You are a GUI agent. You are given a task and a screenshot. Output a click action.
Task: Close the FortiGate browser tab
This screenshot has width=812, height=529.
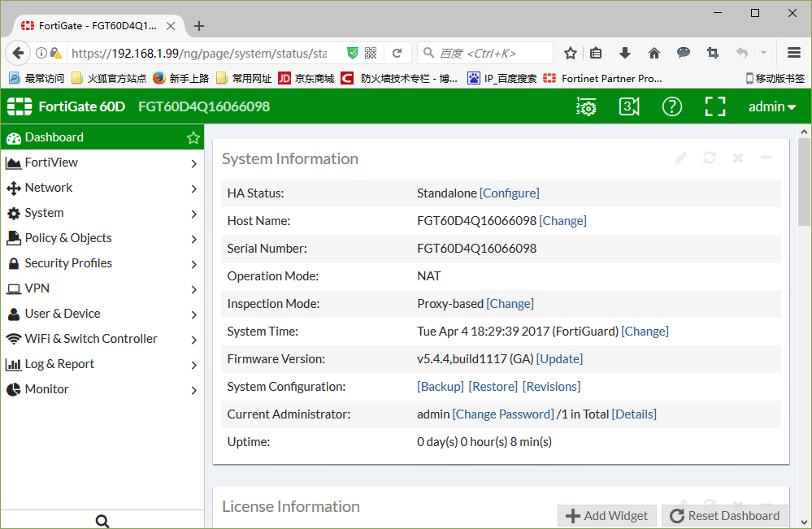click(x=171, y=26)
